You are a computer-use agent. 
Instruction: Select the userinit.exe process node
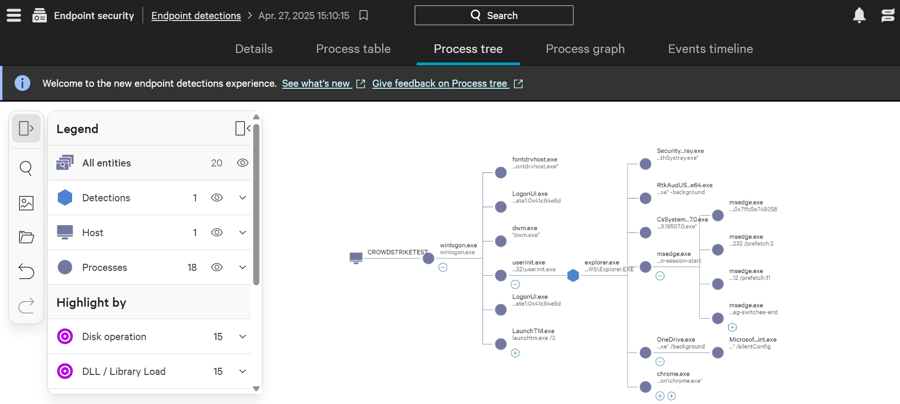coord(500,275)
